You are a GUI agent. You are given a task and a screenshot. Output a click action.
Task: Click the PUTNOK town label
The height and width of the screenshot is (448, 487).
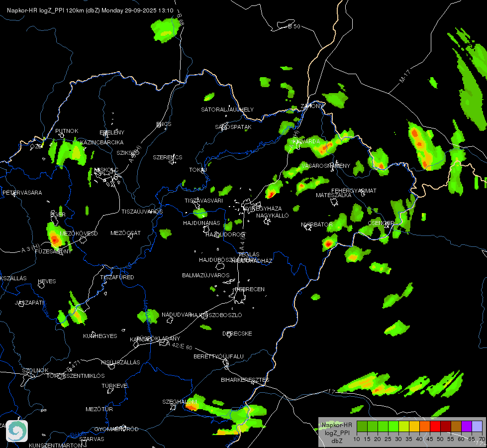[x=67, y=131]
